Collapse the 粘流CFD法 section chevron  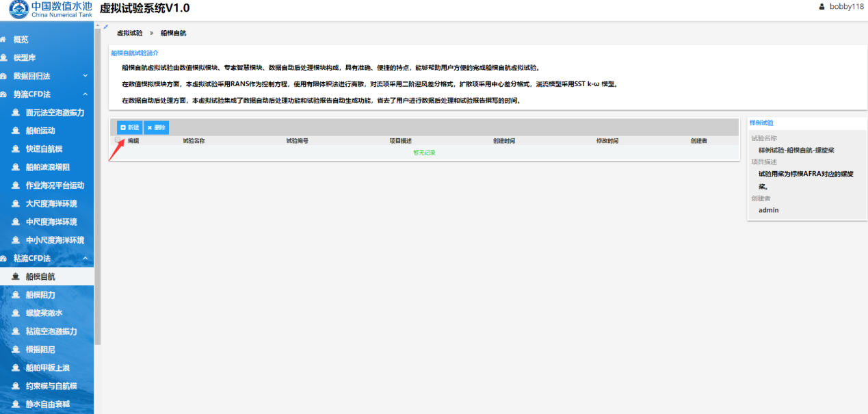point(86,259)
